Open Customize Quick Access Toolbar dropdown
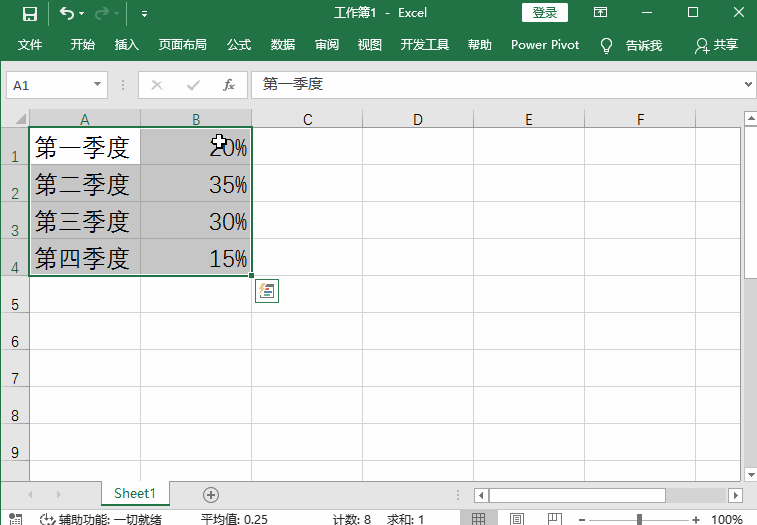Image resolution: width=757 pixels, height=525 pixels. (x=144, y=14)
